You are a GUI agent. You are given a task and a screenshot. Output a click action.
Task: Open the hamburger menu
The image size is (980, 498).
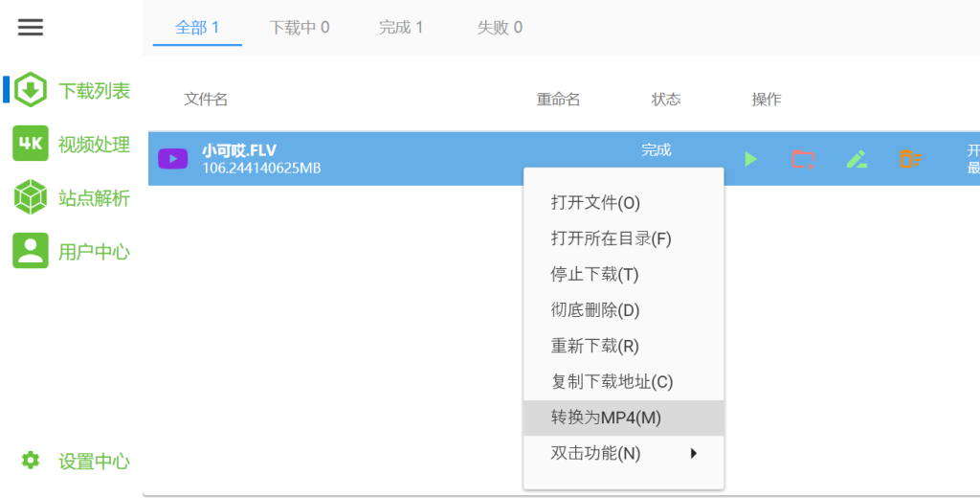30,27
